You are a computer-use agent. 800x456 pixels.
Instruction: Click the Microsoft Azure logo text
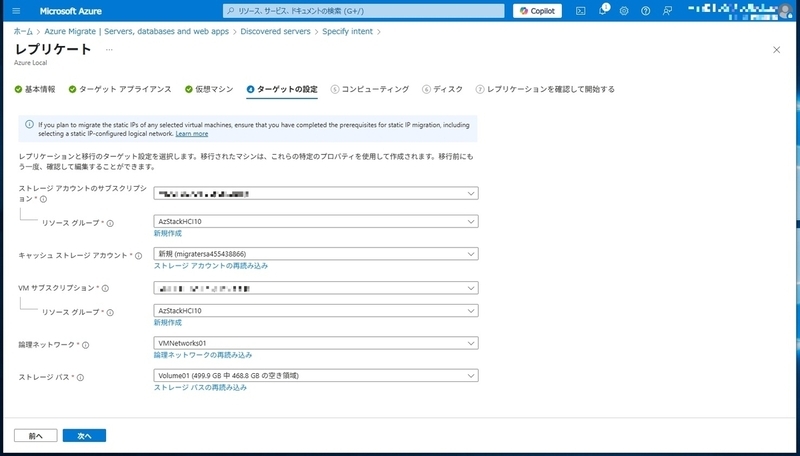tap(70, 11)
